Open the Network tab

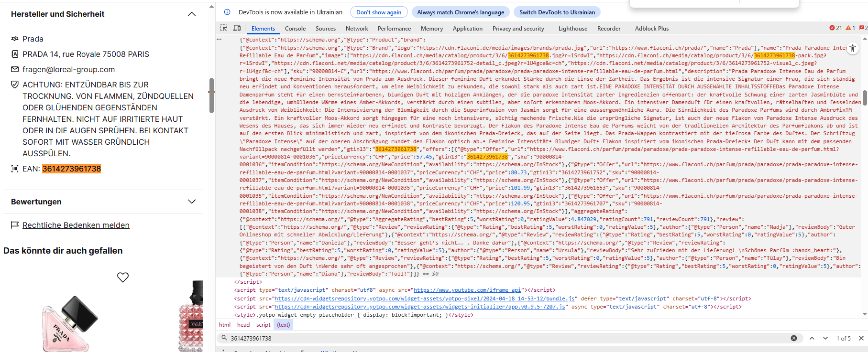point(357,29)
